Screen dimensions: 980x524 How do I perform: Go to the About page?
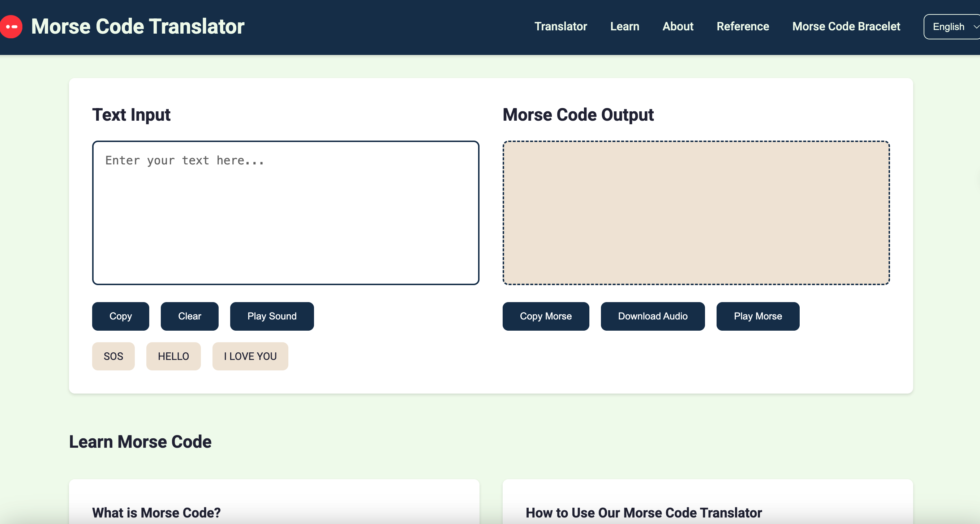click(678, 26)
